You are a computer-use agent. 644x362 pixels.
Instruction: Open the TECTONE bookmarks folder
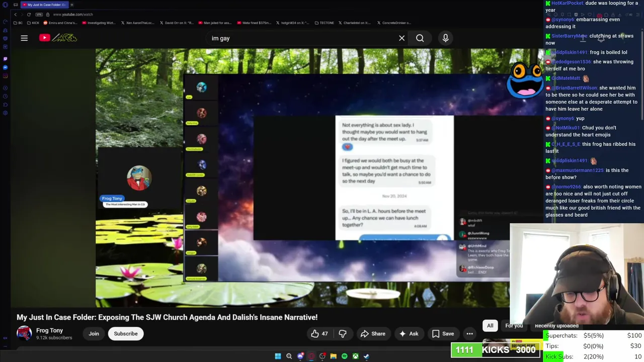tap(324, 23)
